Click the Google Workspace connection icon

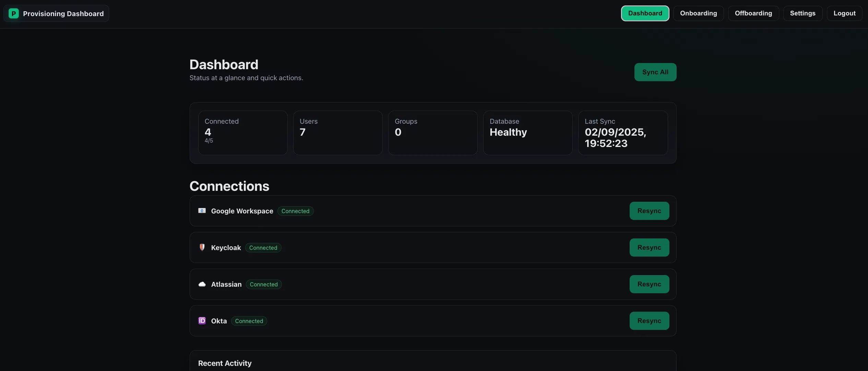coord(202,211)
